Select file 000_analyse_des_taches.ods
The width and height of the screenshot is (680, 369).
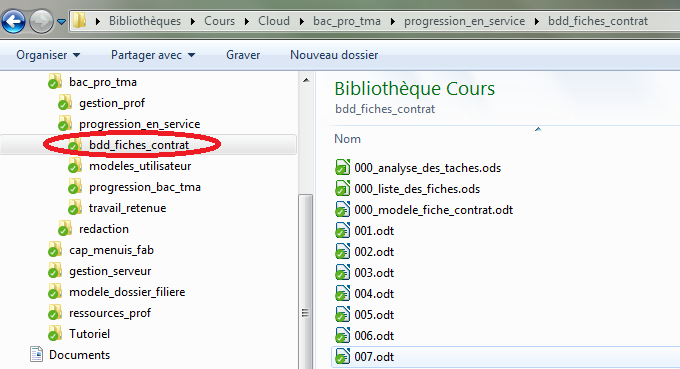click(x=428, y=168)
